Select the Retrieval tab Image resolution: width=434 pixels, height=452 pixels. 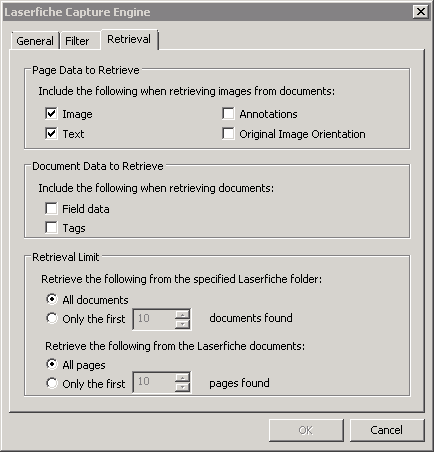coord(129,39)
